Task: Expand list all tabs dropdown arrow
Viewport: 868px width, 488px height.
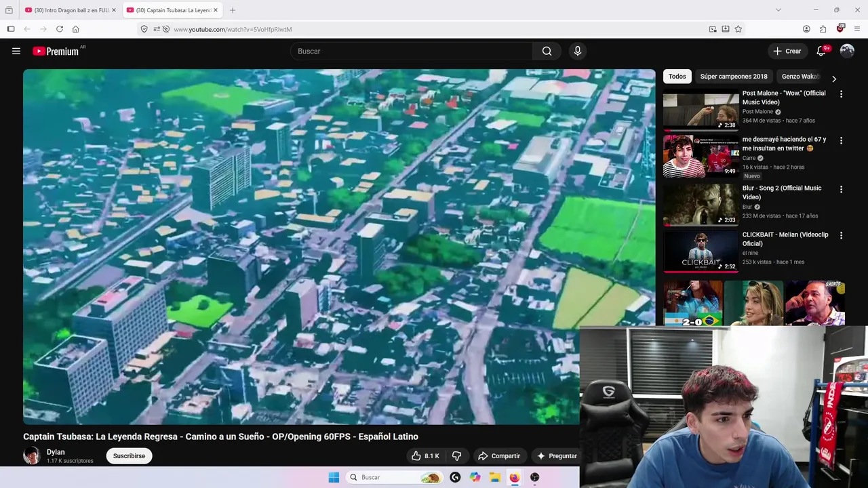Action: (x=778, y=10)
